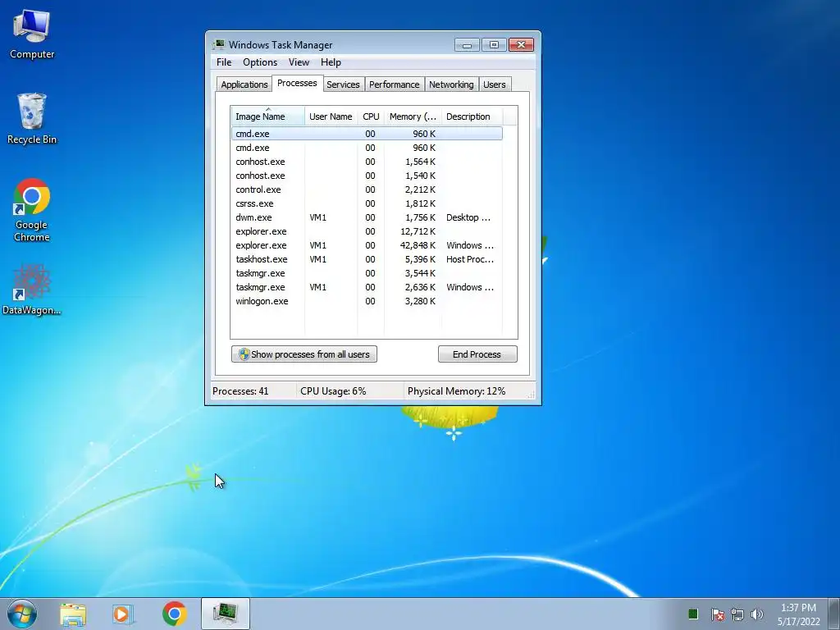Switch to the Networking tab
This screenshot has width=840, height=630.
(x=451, y=84)
